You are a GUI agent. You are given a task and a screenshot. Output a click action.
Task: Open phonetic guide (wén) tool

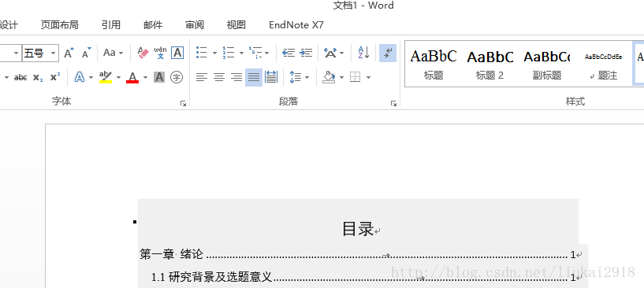click(160, 53)
